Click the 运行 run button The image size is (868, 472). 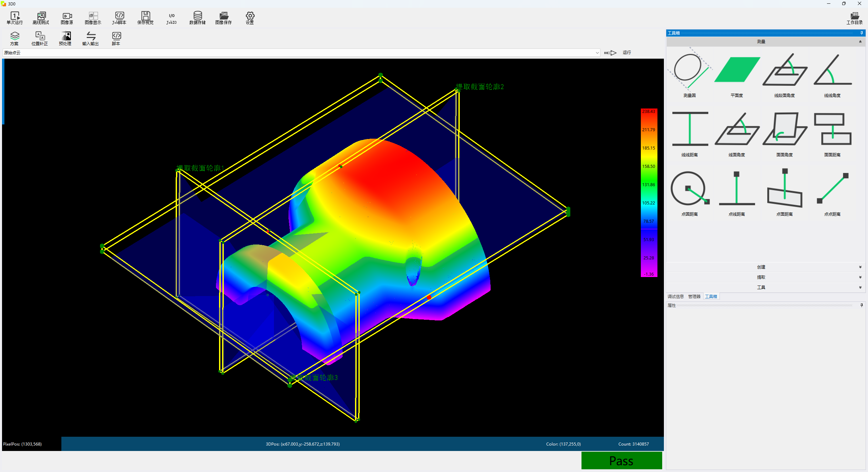click(626, 53)
